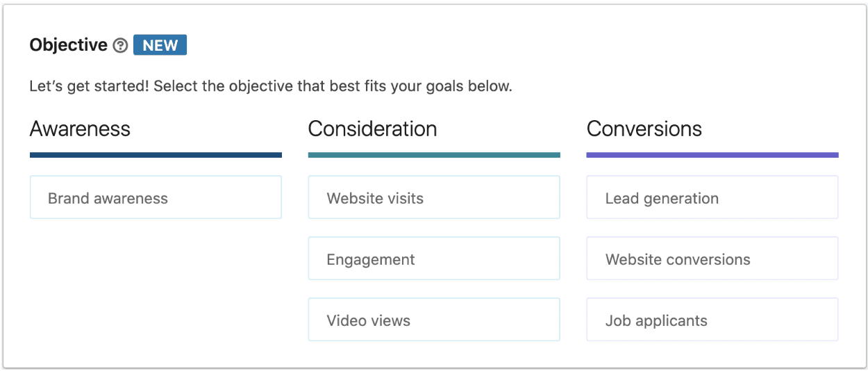Click the Conversions column heading
This screenshot has height=371, width=868.
(x=644, y=129)
